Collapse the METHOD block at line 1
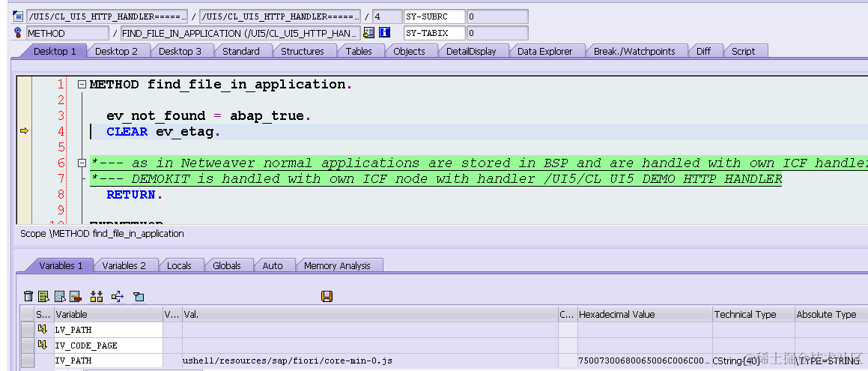This screenshot has width=868, height=371. coord(82,85)
